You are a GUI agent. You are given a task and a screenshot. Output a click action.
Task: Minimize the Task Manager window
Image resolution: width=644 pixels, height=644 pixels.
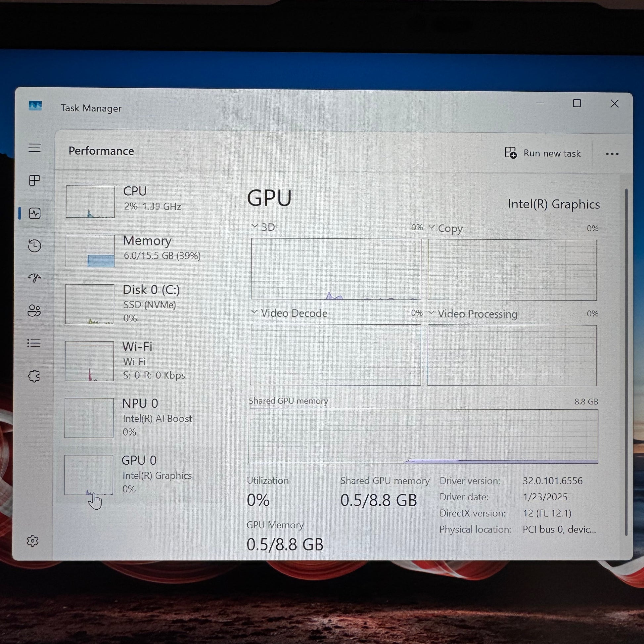point(540,103)
